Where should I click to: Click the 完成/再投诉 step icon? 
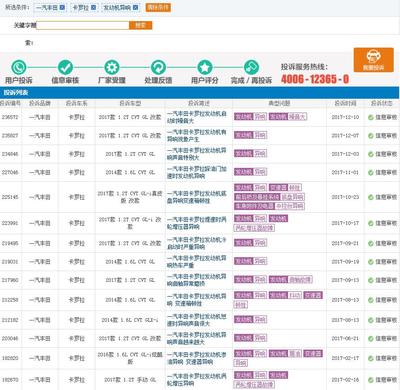251,67
